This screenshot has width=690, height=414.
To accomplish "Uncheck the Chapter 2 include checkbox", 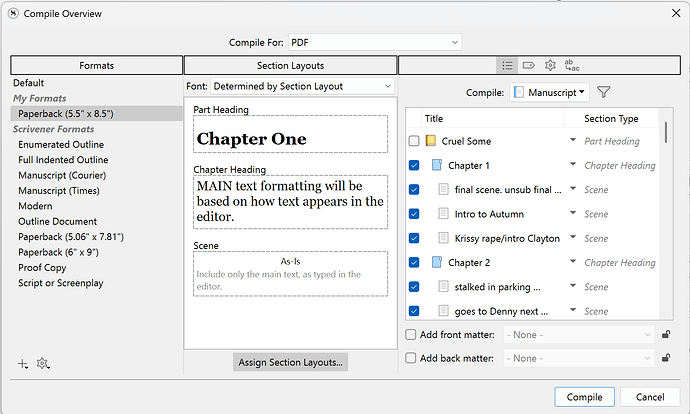I will (x=414, y=262).
